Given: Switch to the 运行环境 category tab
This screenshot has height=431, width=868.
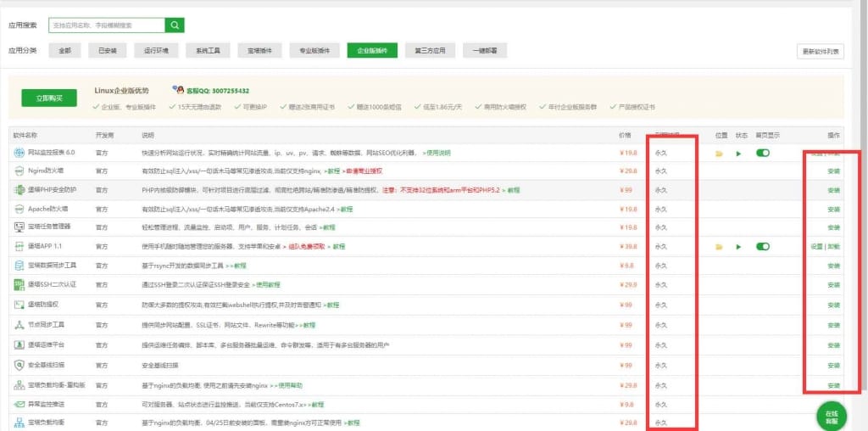Looking at the screenshot, I should pyautogui.click(x=156, y=51).
